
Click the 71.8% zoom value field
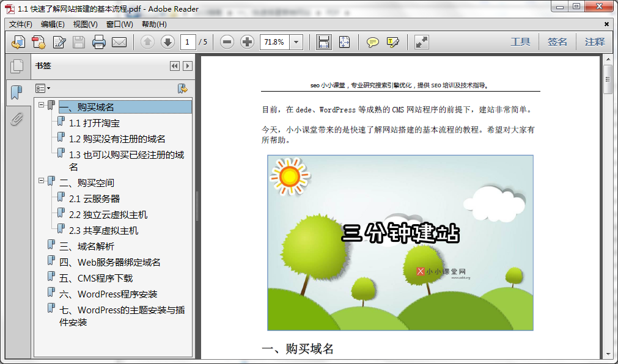pos(274,42)
